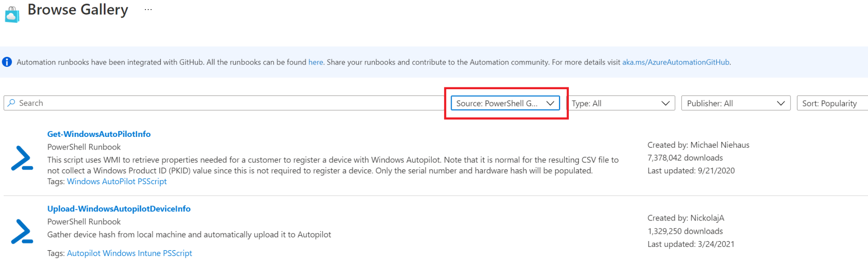Open the Upload-WindowsAutopilotDeviceInfo runbook

(x=119, y=208)
